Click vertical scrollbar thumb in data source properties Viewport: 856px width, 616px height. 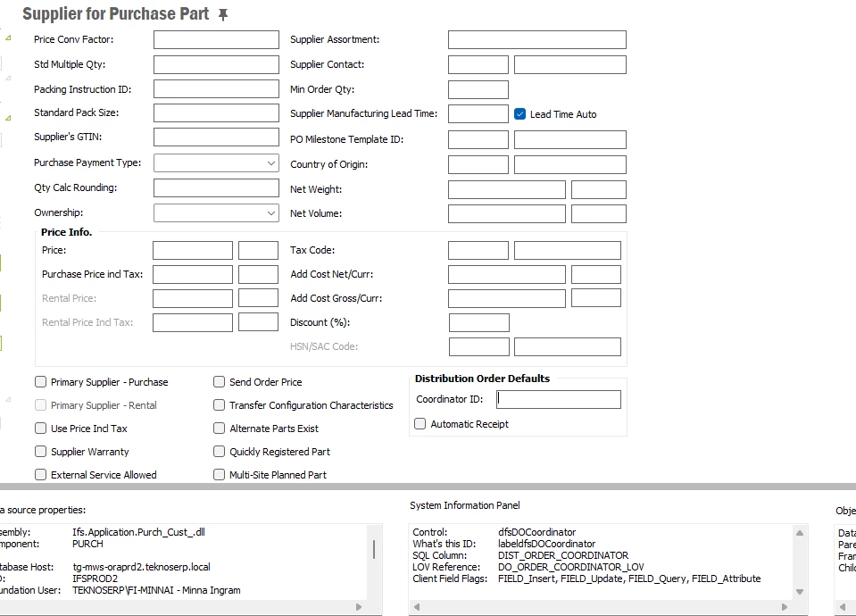(374, 549)
